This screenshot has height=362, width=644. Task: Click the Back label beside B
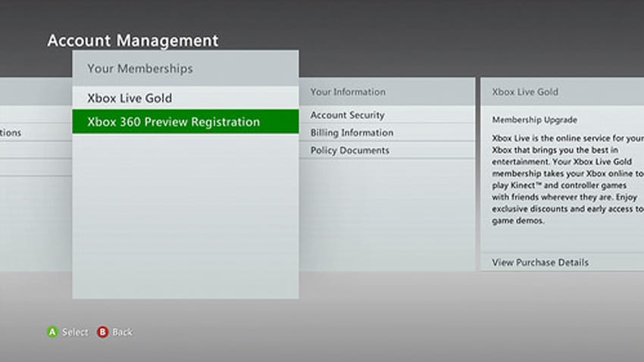click(122, 332)
